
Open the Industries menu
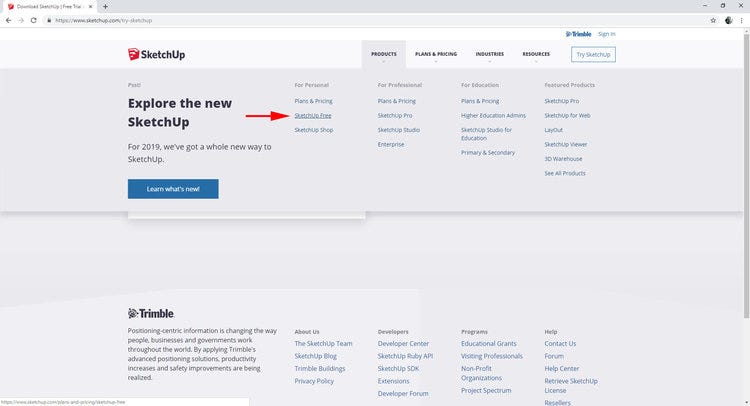click(x=489, y=54)
